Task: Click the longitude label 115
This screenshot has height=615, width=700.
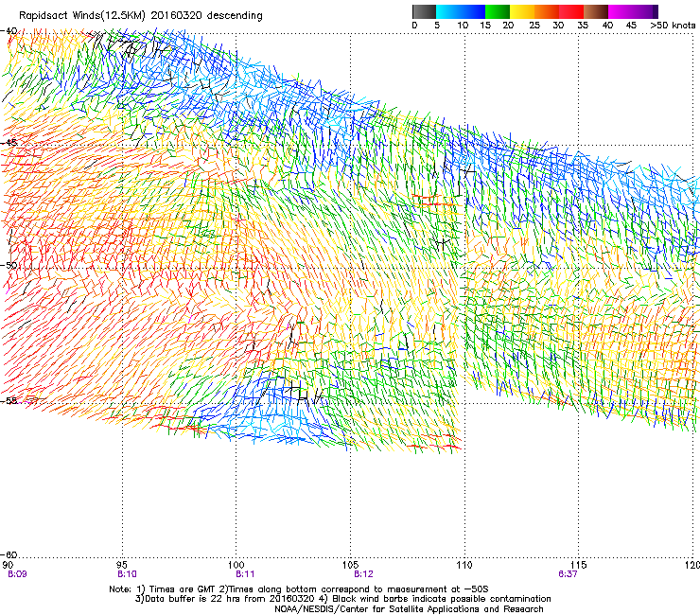Action: click(x=579, y=565)
